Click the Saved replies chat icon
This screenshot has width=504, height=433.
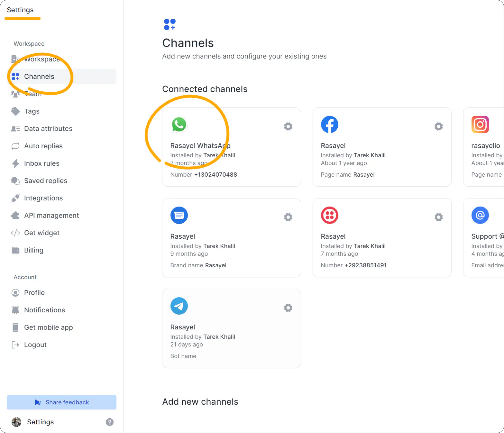tap(15, 181)
